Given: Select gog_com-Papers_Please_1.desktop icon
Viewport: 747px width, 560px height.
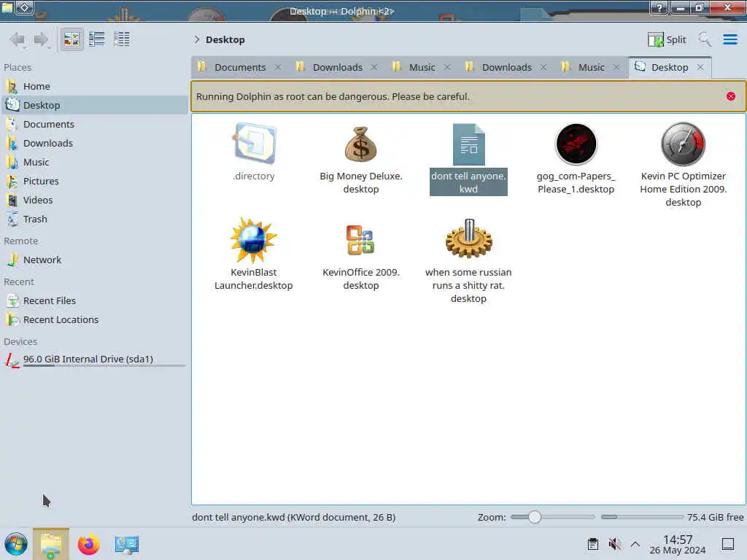Looking at the screenshot, I should tap(576, 144).
